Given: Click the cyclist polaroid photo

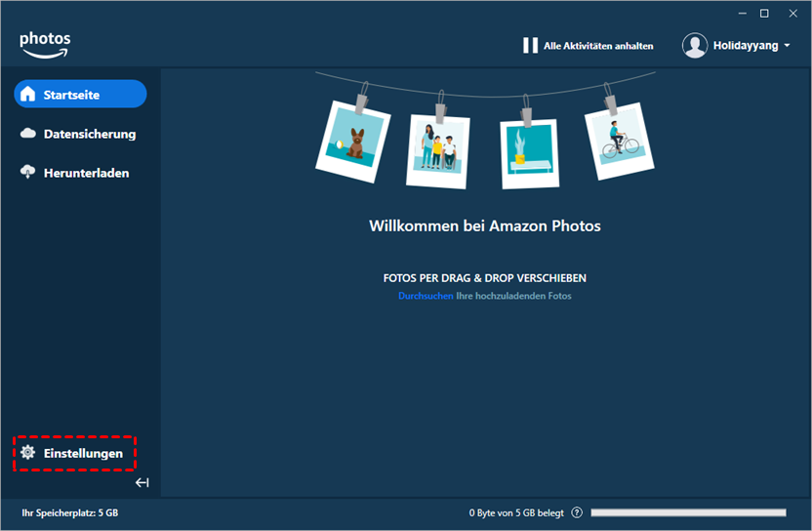Looking at the screenshot, I should pyautogui.click(x=620, y=141).
